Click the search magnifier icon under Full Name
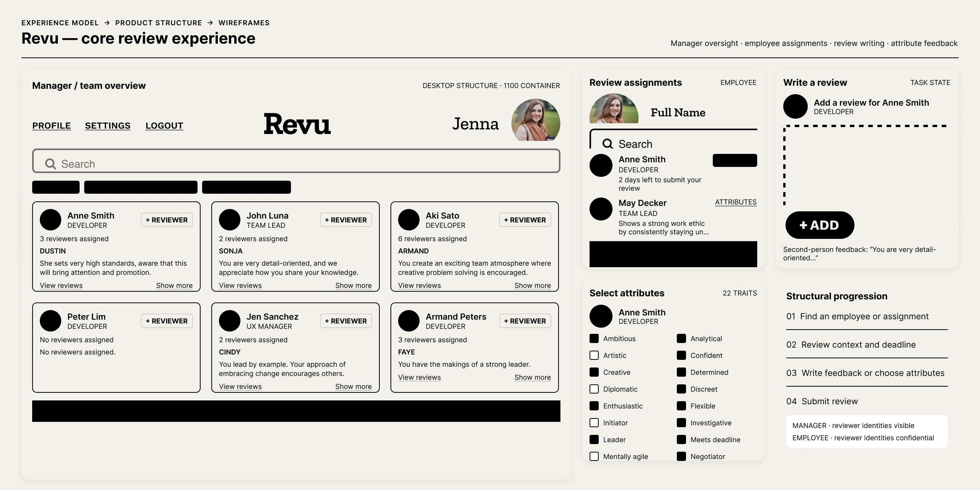 pos(608,144)
